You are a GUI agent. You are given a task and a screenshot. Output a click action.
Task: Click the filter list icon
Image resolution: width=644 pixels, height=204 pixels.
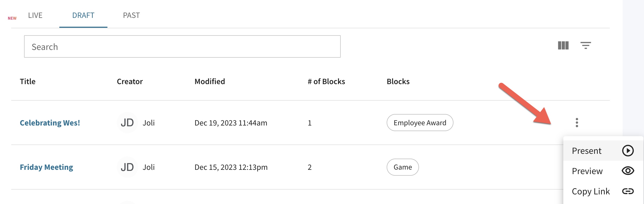(585, 45)
